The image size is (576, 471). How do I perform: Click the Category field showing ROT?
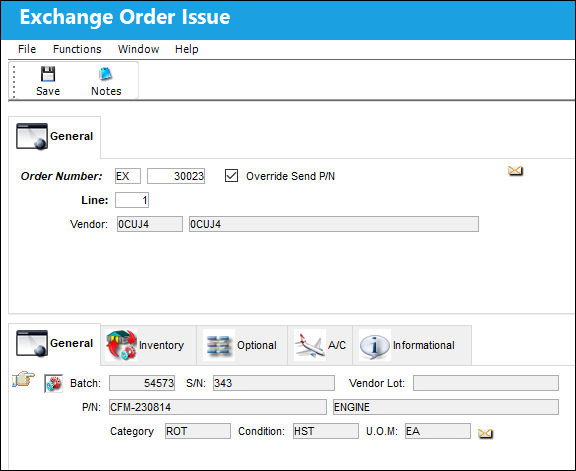(x=198, y=431)
